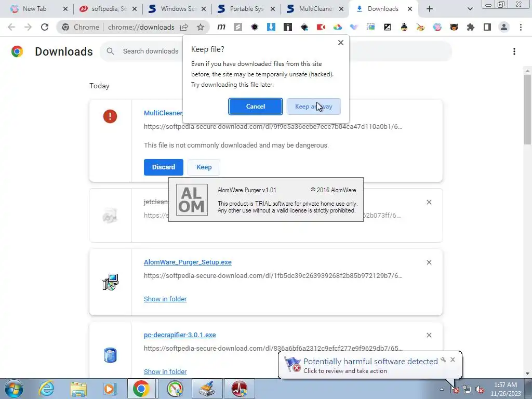532x399 pixels.
Task: Click the muted volume tray icon
Action: tap(480, 390)
